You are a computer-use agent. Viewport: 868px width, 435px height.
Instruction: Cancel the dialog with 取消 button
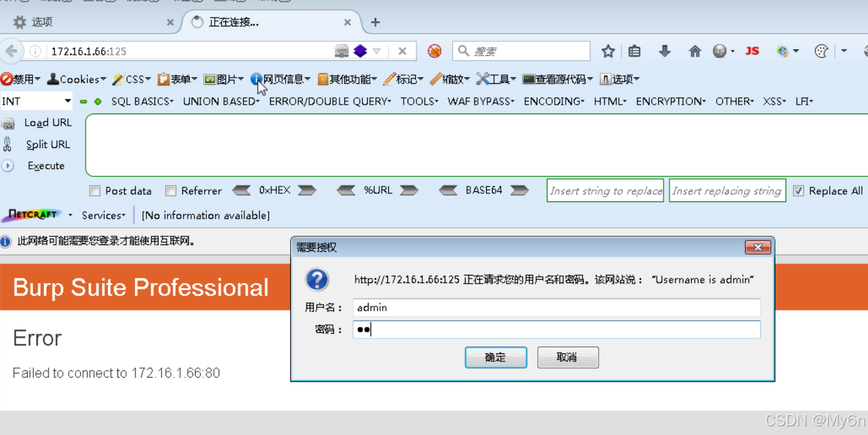coord(568,358)
